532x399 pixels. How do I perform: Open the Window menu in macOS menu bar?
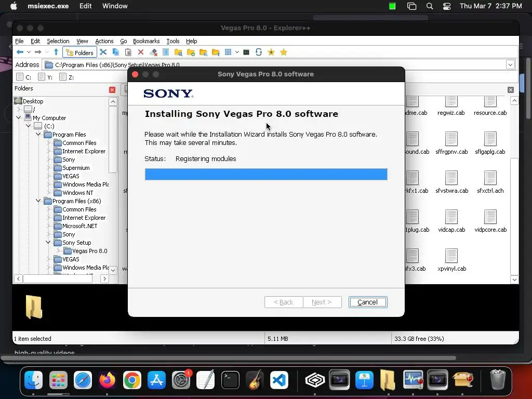click(115, 6)
